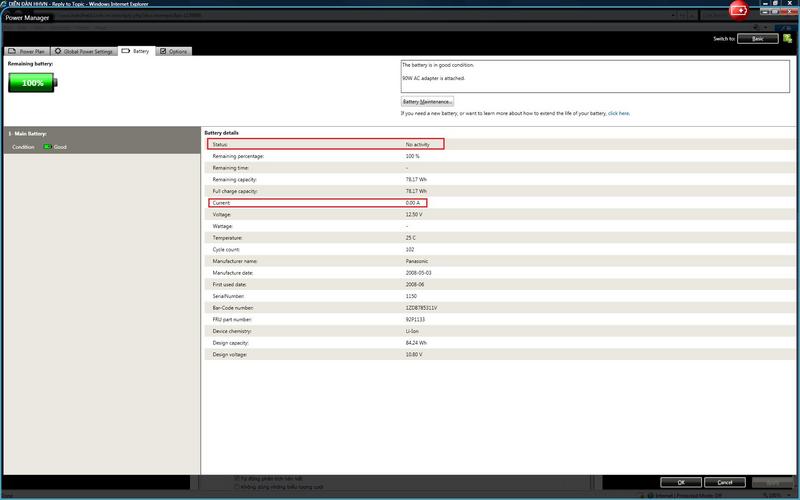Click the Full charge capacity row
The width and height of the screenshot is (800, 500).
tap(400, 190)
